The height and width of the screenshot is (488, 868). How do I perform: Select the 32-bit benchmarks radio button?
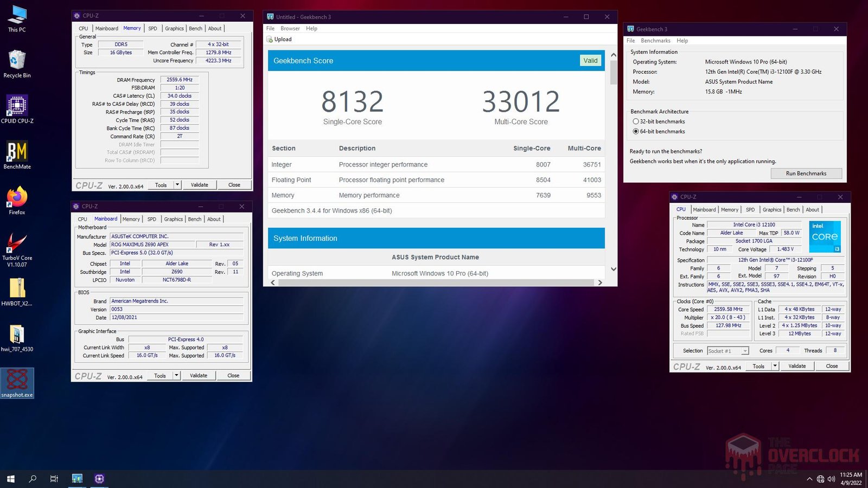tap(636, 121)
